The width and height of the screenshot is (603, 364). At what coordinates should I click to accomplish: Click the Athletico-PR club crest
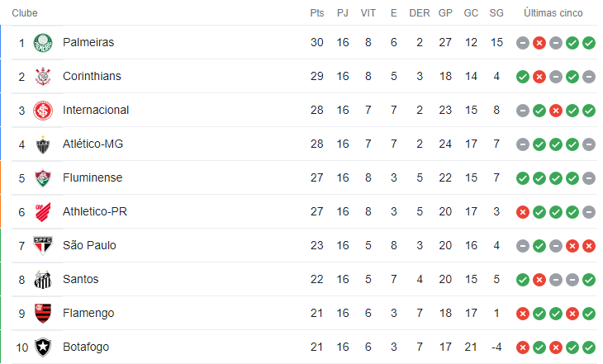coord(43,212)
